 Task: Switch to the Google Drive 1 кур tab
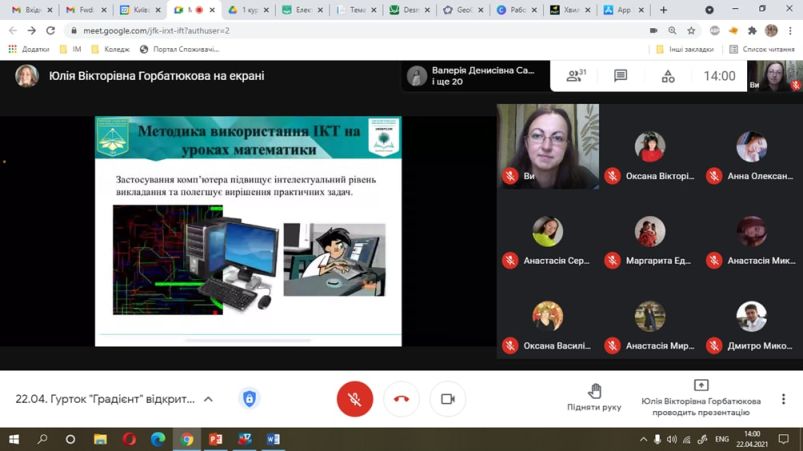pos(248,10)
